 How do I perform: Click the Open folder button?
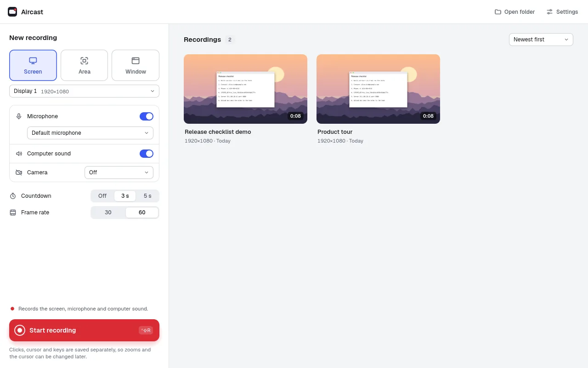click(x=514, y=12)
